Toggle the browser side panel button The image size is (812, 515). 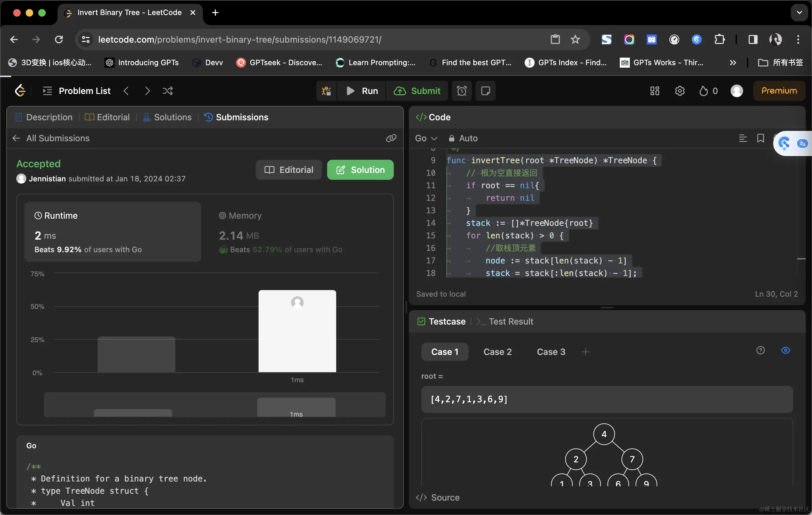[753, 39]
